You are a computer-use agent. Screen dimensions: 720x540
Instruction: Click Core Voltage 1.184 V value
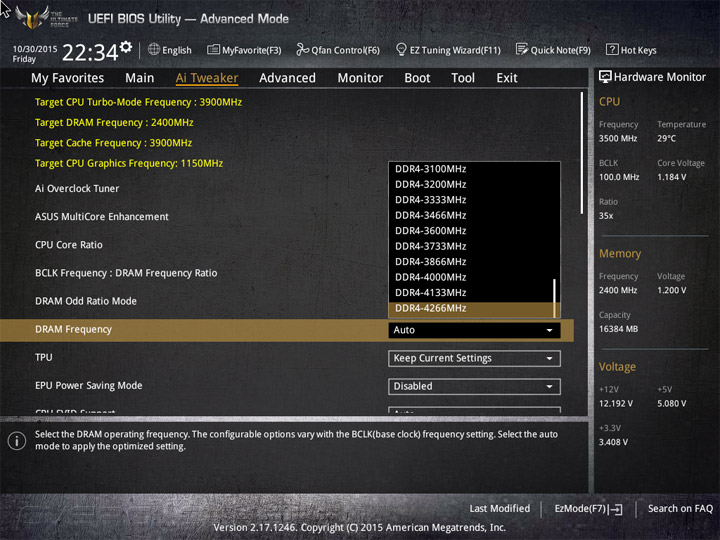[x=671, y=177]
